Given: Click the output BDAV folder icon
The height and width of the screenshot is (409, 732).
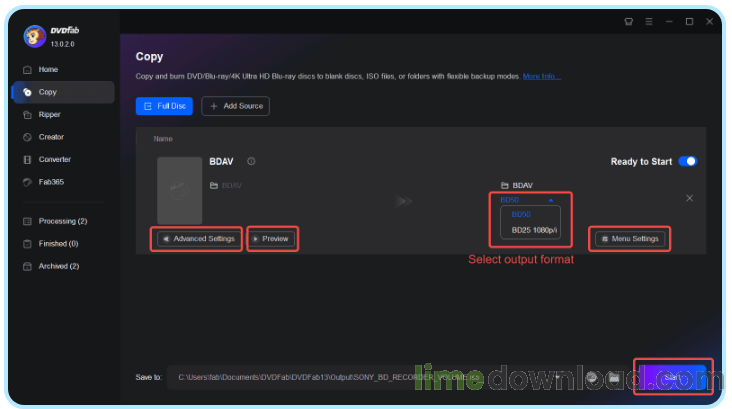Looking at the screenshot, I should pyautogui.click(x=505, y=185).
